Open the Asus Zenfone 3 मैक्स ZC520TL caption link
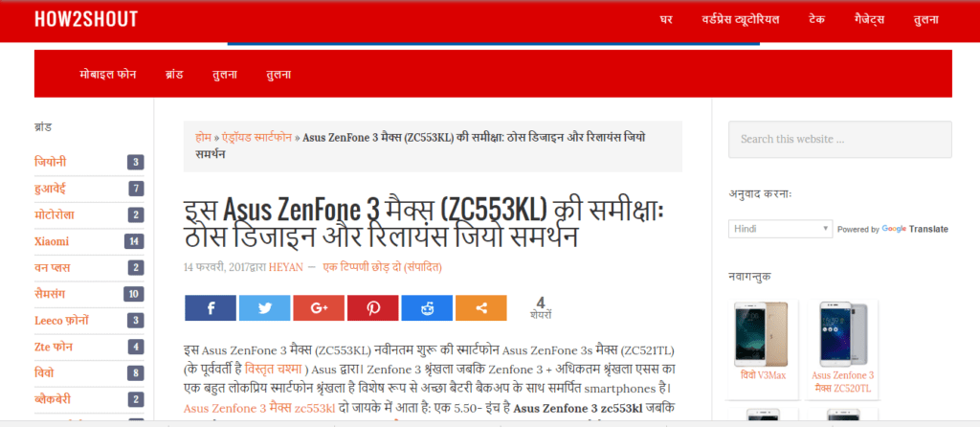The image size is (980, 427). click(x=841, y=382)
